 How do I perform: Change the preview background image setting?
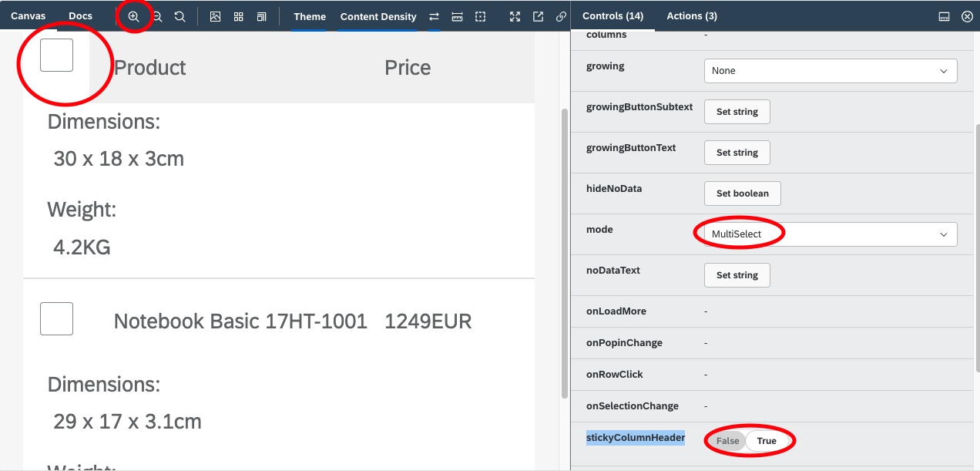click(215, 15)
